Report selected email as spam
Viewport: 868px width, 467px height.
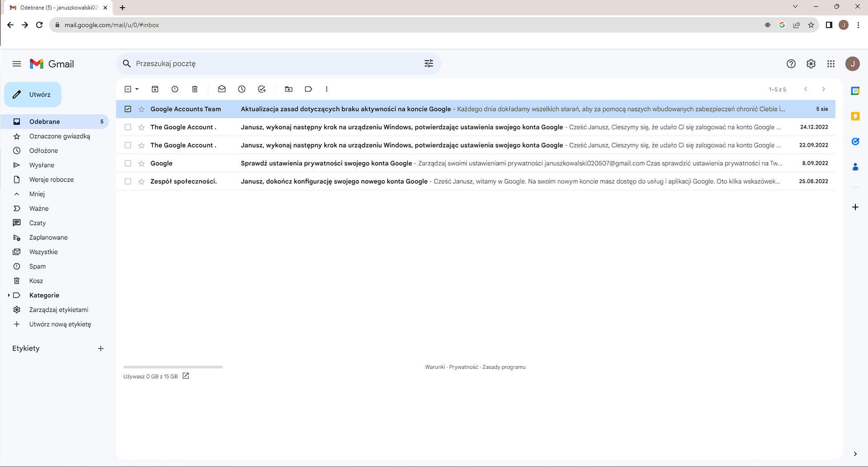175,89
